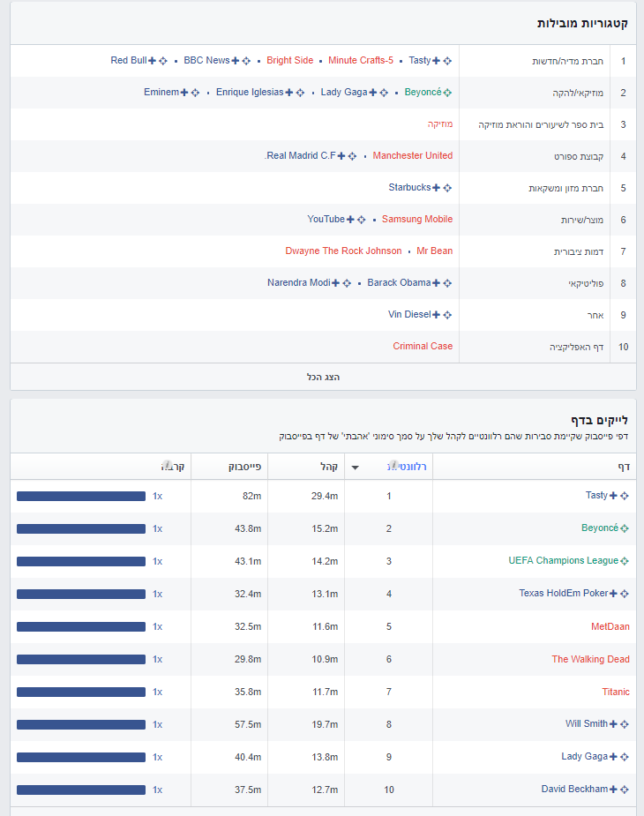Click the crosshair icon beside Real Madrid C.F
Viewport: 644px width, 816px height.
point(353,156)
